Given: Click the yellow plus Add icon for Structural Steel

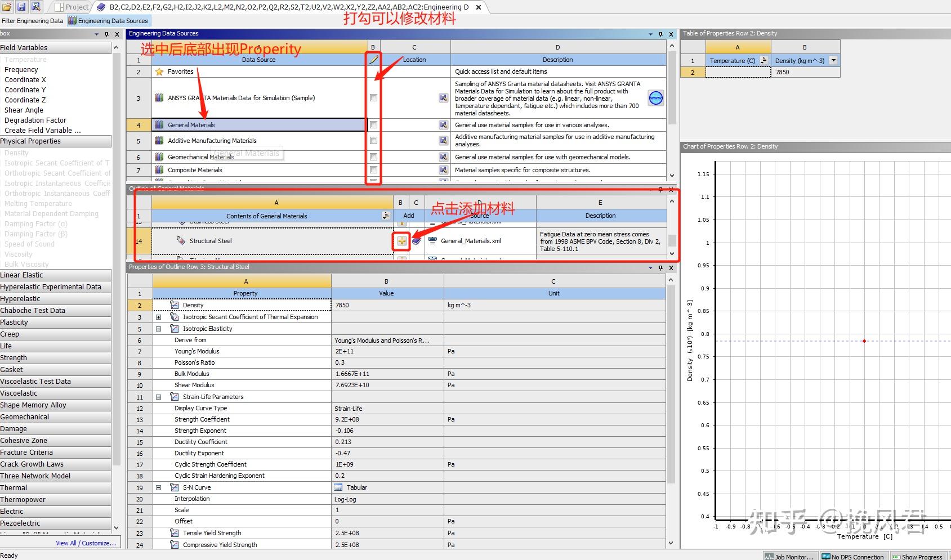Looking at the screenshot, I should pos(401,241).
